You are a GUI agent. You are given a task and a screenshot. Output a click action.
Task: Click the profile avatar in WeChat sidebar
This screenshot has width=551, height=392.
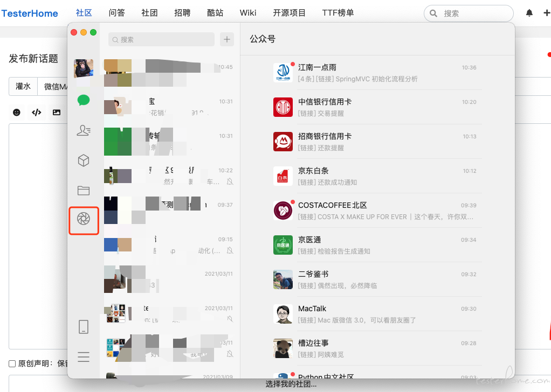tap(84, 68)
